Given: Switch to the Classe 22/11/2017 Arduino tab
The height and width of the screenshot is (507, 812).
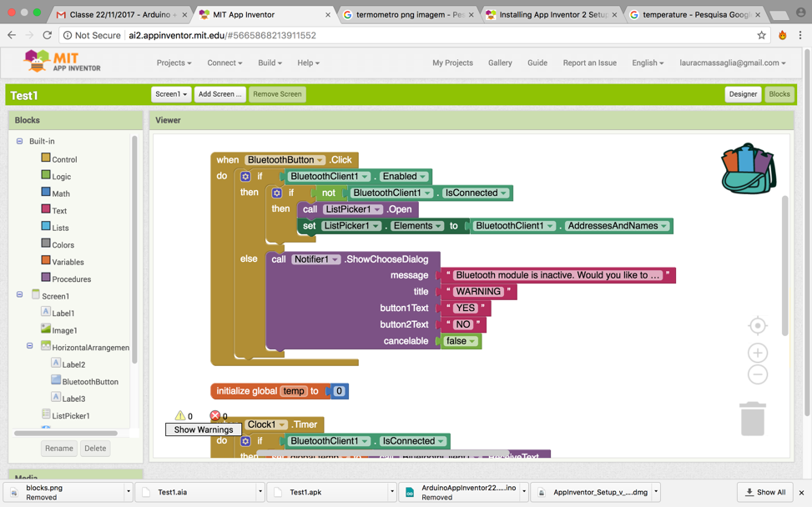Looking at the screenshot, I should point(122,14).
